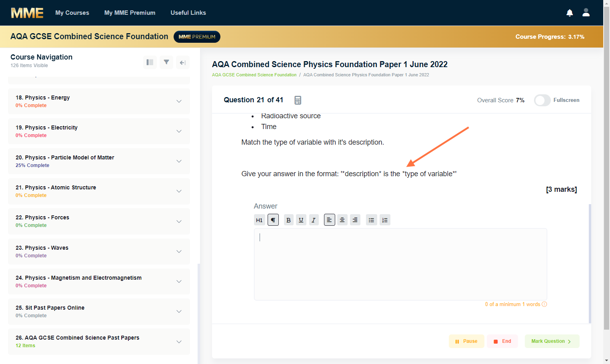Expand 18. Physics - Energy section
610x364 pixels.
(x=99, y=101)
